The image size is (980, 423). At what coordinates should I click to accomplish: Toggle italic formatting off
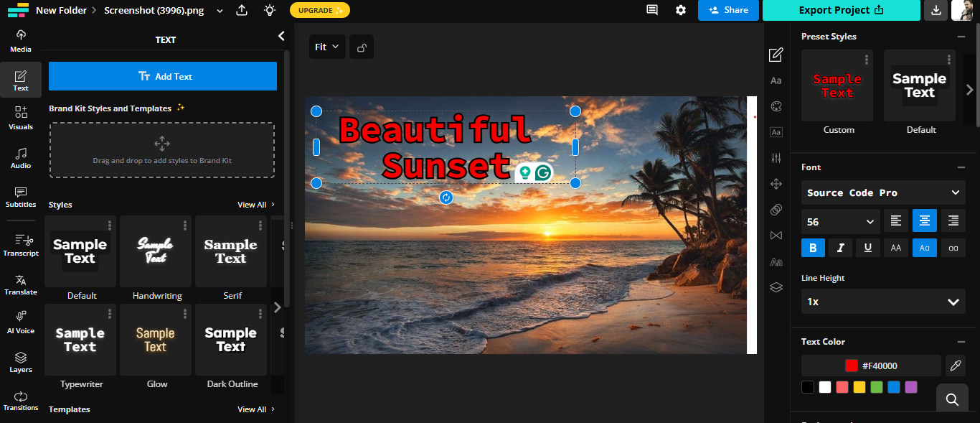tap(840, 247)
